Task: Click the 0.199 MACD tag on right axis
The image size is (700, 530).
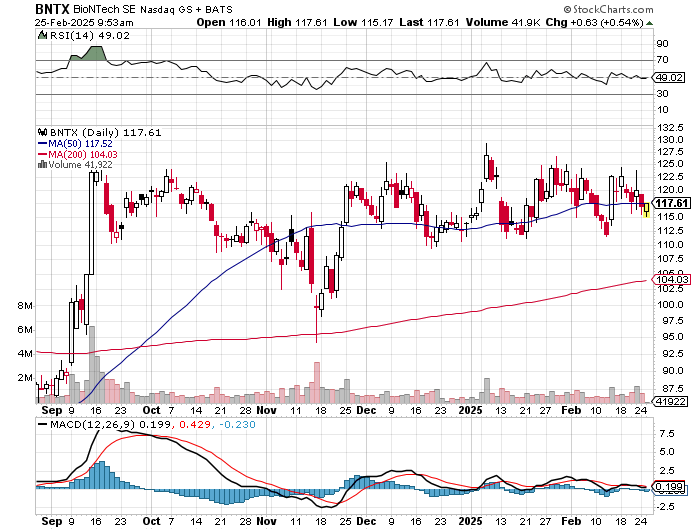Action: pos(669,486)
